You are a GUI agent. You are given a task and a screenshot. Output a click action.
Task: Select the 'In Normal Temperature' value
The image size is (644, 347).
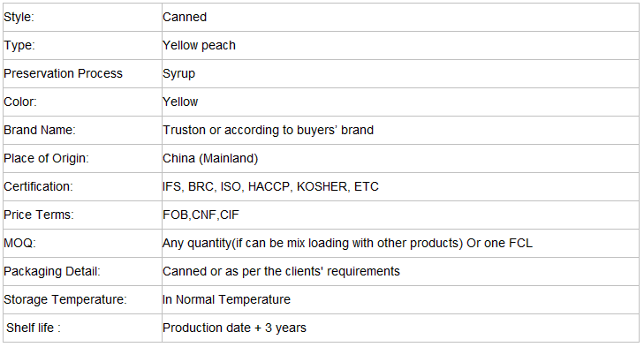[x=226, y=300]
